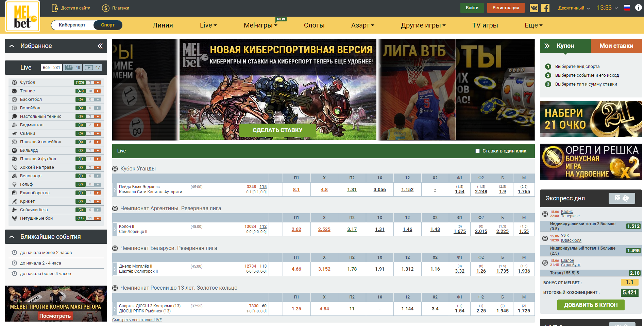The height and width of the screenshot is (326, 644).
Task: Open live video for Tennis row
Action: click(x=98, y=91)
